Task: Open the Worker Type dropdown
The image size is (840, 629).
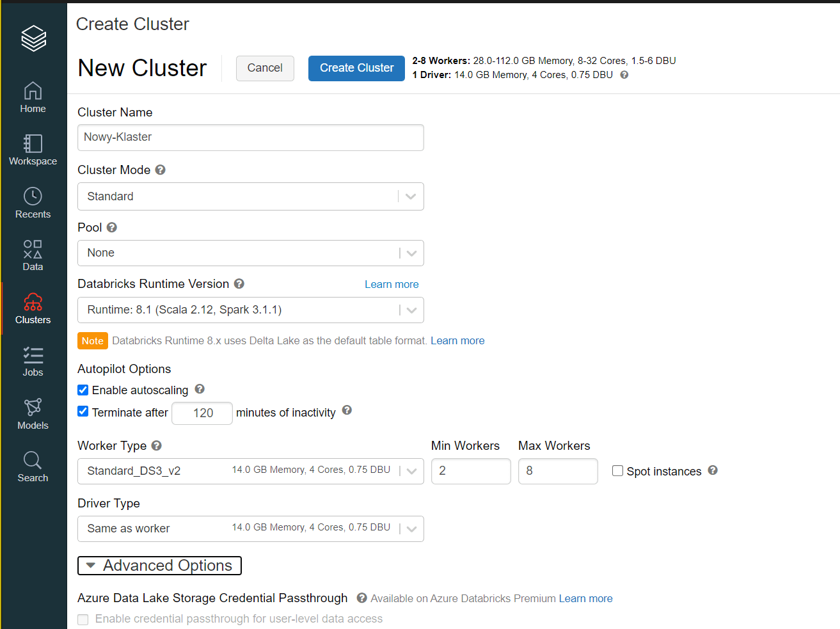Action: [410, 471]
